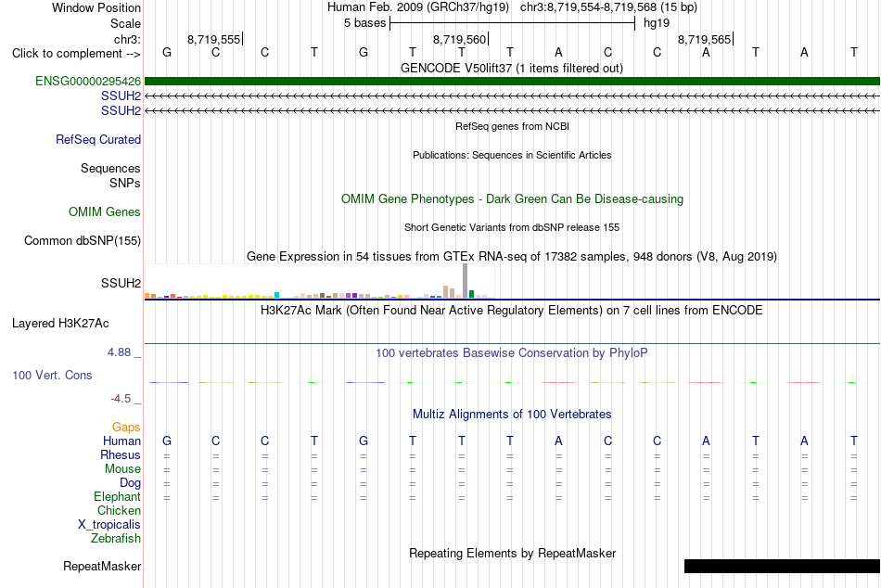The height and width of the screenshot is (588, 881).
Task: Select the X_tropicalis alignment row label
Action: (109, 525)
